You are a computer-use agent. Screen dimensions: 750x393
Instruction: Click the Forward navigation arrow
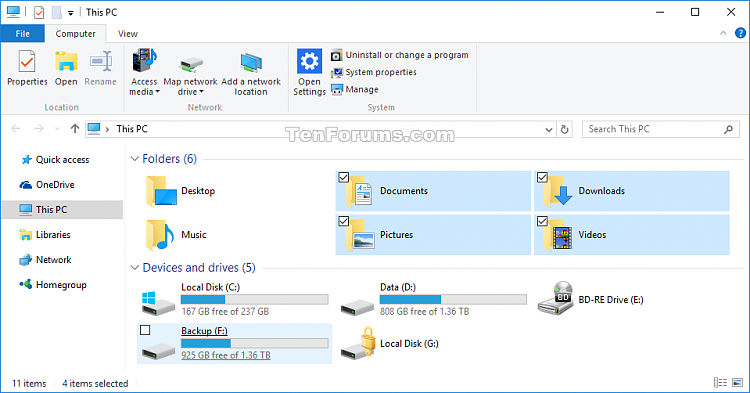(x=39, y=129)
